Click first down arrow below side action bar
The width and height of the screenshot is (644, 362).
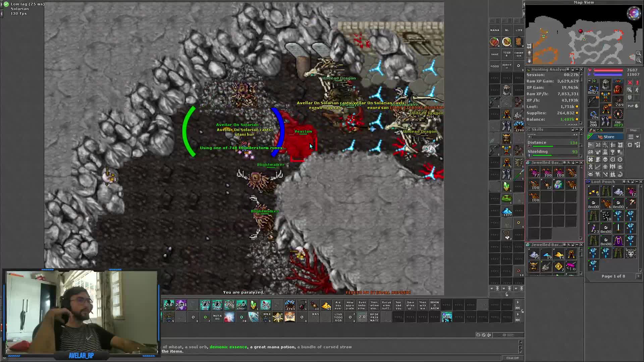point(492,288)
